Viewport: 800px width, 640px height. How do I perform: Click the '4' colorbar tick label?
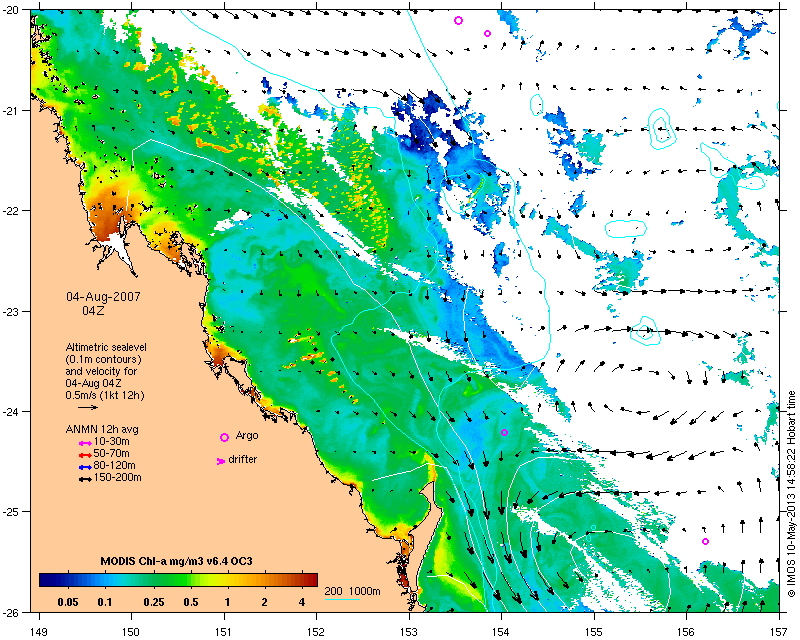(302, 602)
